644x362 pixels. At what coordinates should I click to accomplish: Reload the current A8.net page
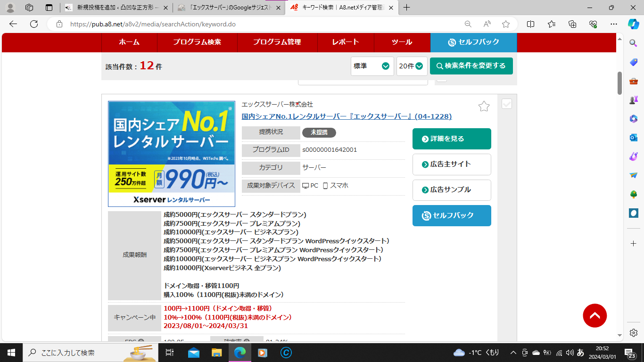34,24
